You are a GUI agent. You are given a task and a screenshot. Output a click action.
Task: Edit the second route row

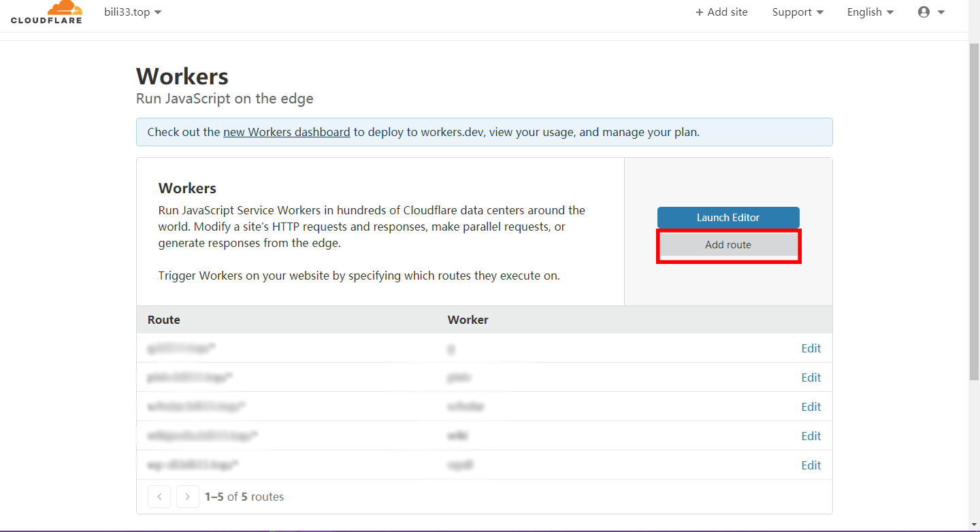click(x=811, y=378)
